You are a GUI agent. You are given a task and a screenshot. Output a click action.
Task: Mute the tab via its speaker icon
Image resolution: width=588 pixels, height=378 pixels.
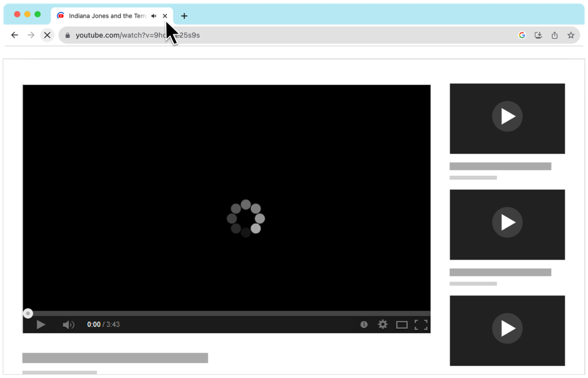pos(154,16)
